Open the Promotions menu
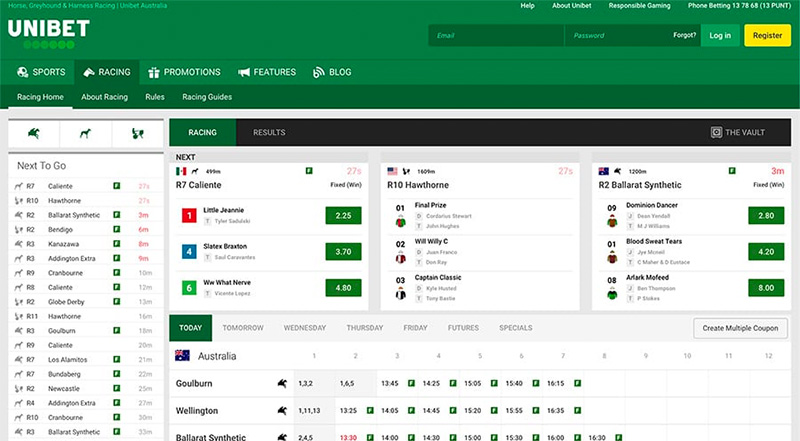This screenshot has height=441, width=800. [x=184, y=72]
